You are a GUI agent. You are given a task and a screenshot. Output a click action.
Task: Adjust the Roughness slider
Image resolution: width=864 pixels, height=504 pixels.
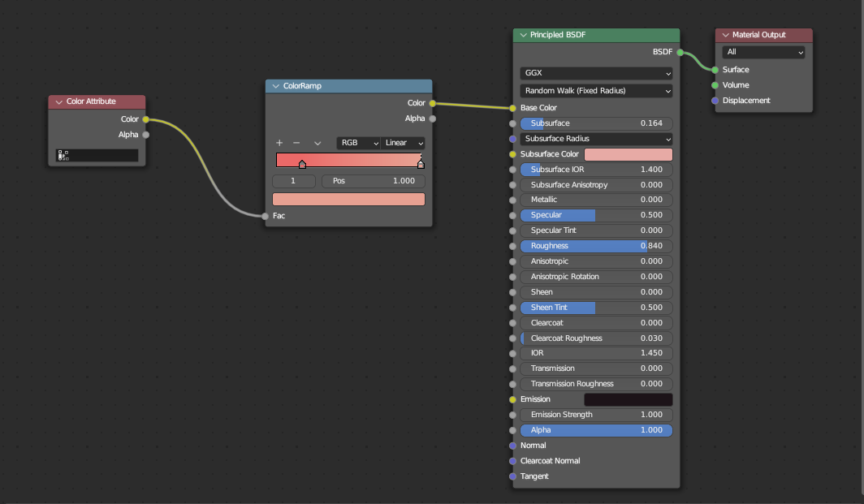pyautogui.click(x=596, y=246)
